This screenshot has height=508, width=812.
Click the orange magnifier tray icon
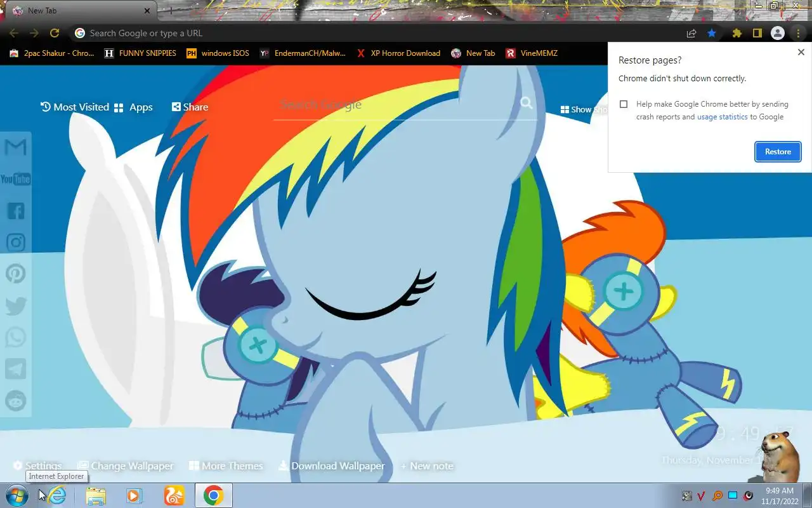tap(717, 496)
